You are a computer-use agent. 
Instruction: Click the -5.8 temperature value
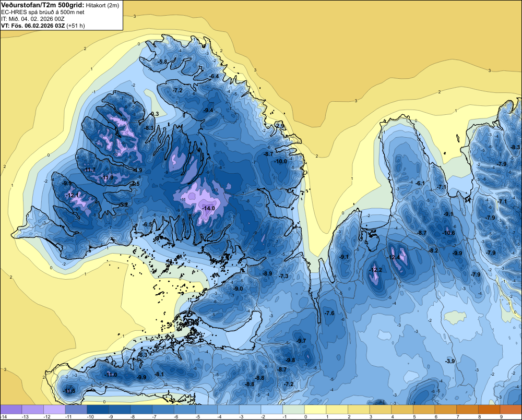[x=162, y=62]
